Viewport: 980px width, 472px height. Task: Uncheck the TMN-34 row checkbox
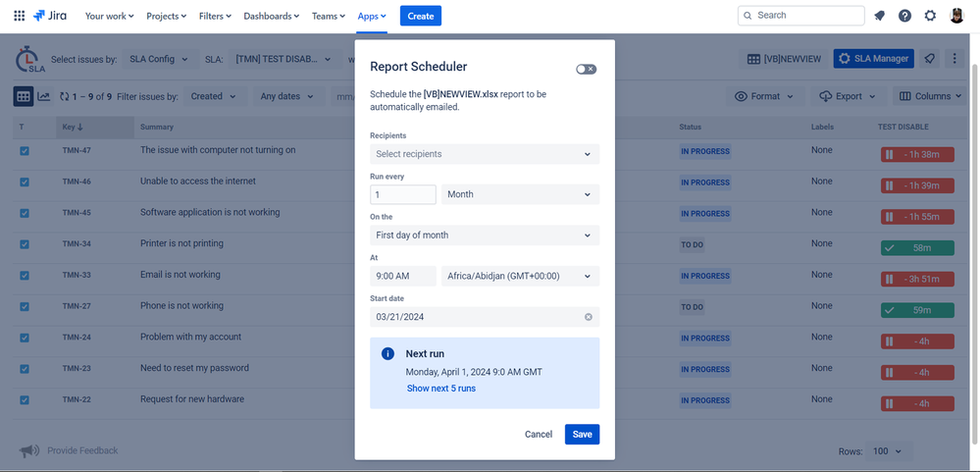point(25,244)
